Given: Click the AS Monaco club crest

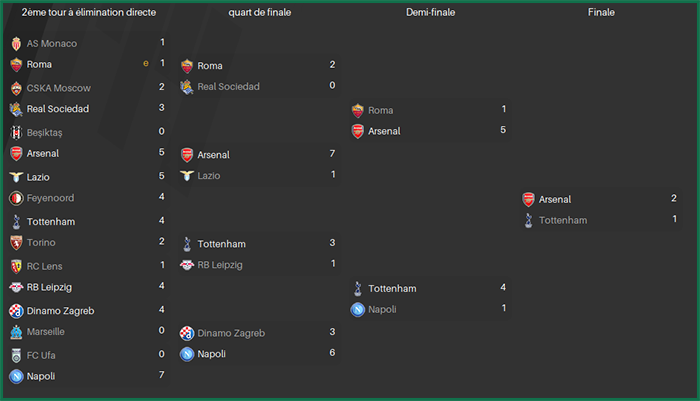Looking at the screenshot, I should [x=16, y=43].
